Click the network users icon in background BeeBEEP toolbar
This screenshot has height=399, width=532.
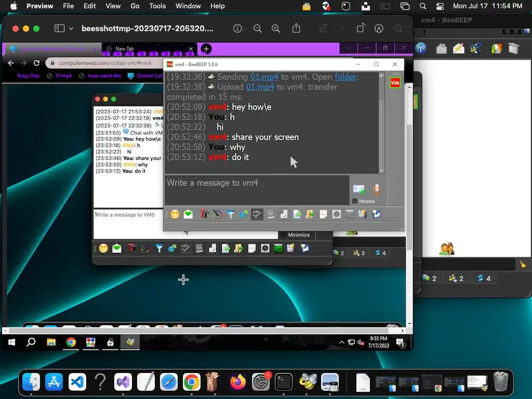pyautogui.click(x=476, y=48)
